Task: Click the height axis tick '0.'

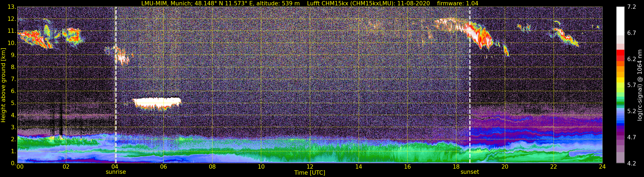Action: [x=13, y=163]
